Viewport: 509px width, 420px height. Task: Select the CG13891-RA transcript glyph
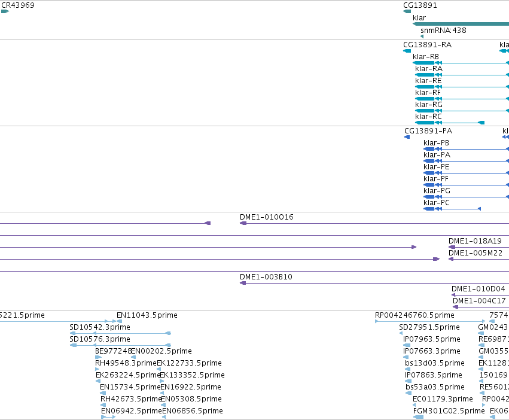pyautogui.click(x=407, y=51)
